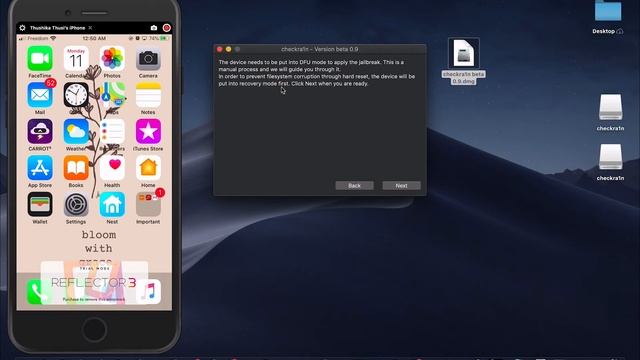Open Calendar app showing Monday 11
The image size is (640, 360).
76,59
